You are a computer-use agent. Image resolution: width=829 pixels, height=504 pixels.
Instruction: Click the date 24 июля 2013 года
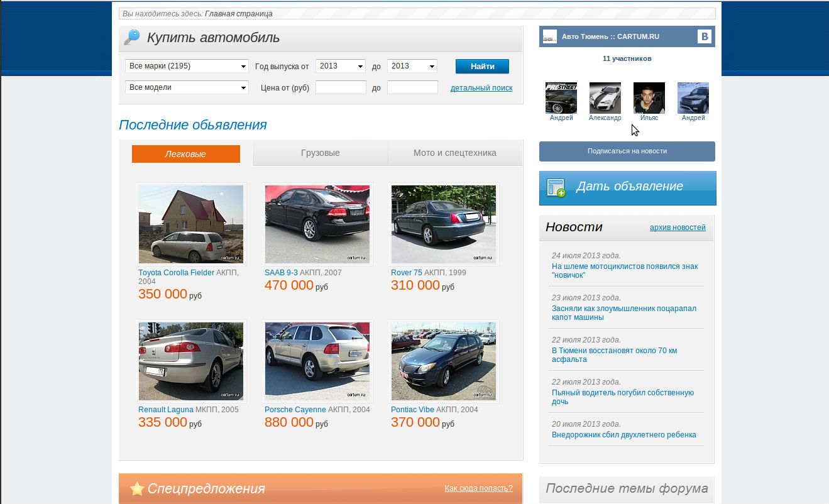[x=586, y=256]
